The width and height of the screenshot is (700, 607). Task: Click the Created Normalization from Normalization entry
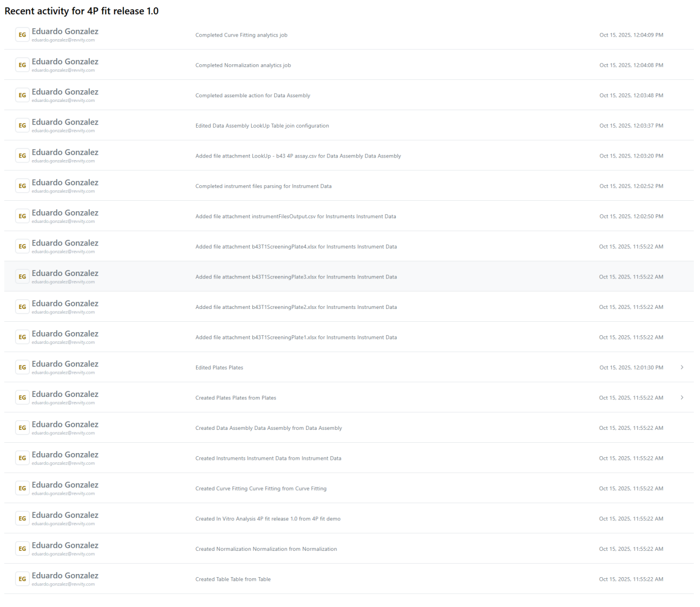pyautogui.click(x=266, y=549)
